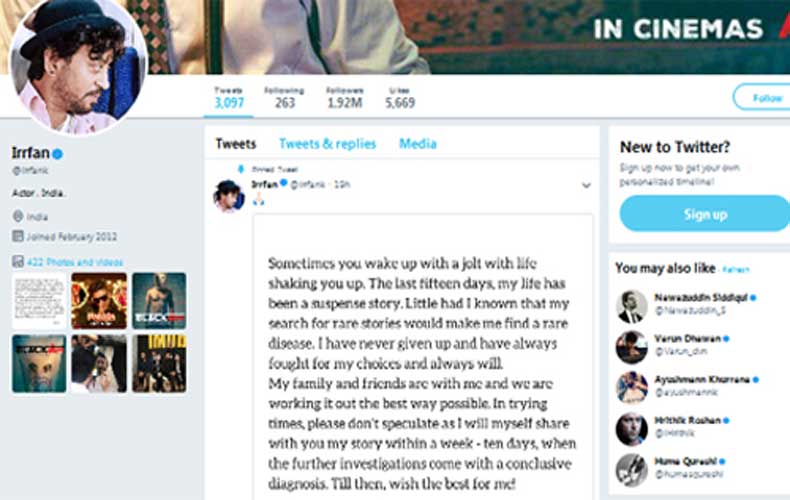Click Irrfan's large profile picture
Viewport: 790px width, 500px height.
click(x=79, y=66)
